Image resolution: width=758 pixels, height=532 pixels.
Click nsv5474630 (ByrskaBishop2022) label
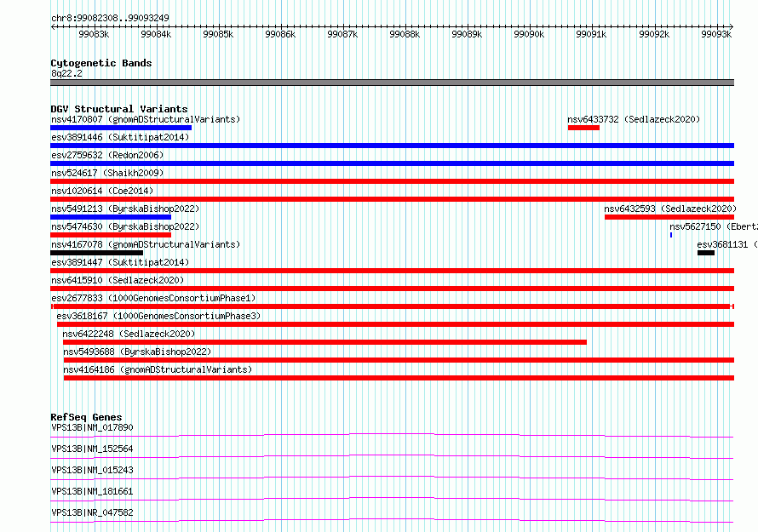pos(125,226)
